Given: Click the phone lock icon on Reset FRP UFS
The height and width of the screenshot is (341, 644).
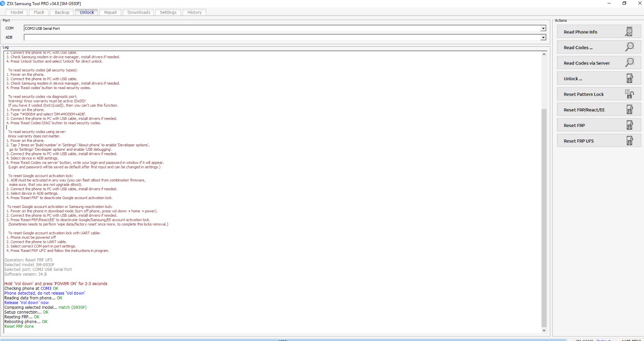Looking at the screenshot, I should point(630,141).
